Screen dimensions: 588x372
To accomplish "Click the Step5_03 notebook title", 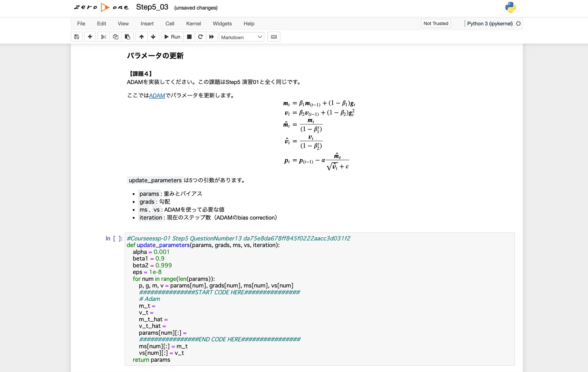I will click(x=152, y=7).
